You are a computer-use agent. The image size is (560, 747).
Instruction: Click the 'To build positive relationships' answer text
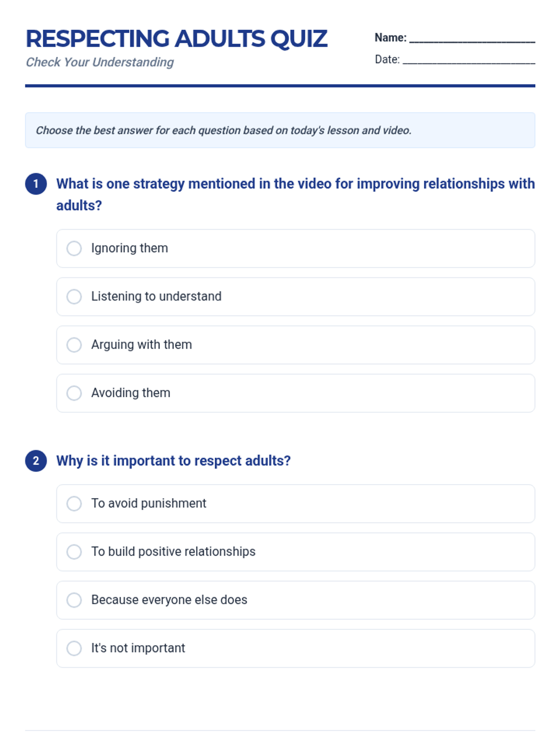tap(173, 552)
